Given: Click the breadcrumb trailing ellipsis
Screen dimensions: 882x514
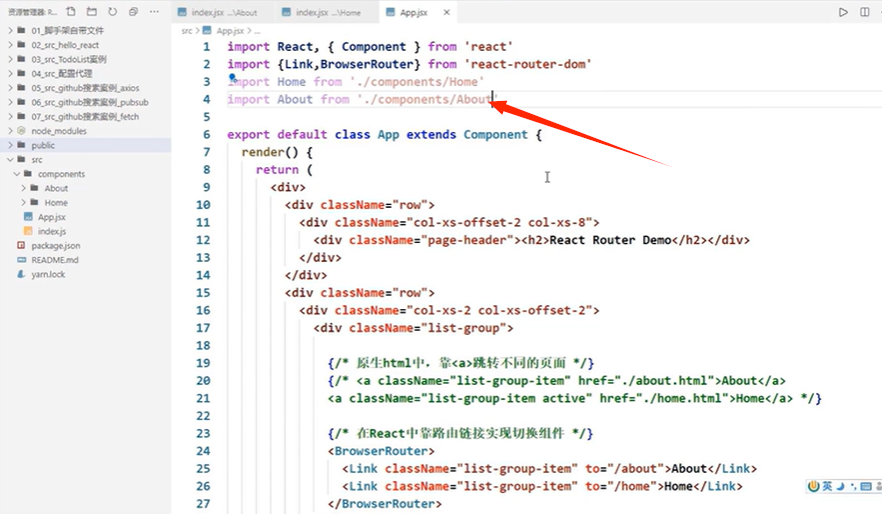Looking at the screenshot, I should pos(257,31).
